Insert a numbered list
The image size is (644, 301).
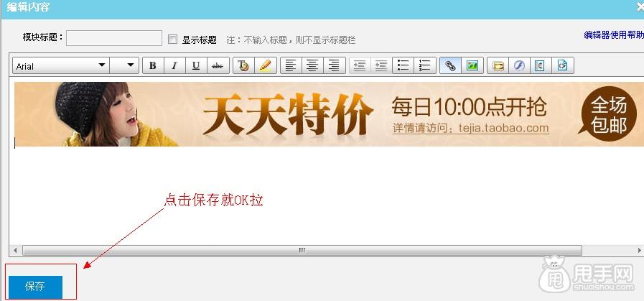[425, 65]
